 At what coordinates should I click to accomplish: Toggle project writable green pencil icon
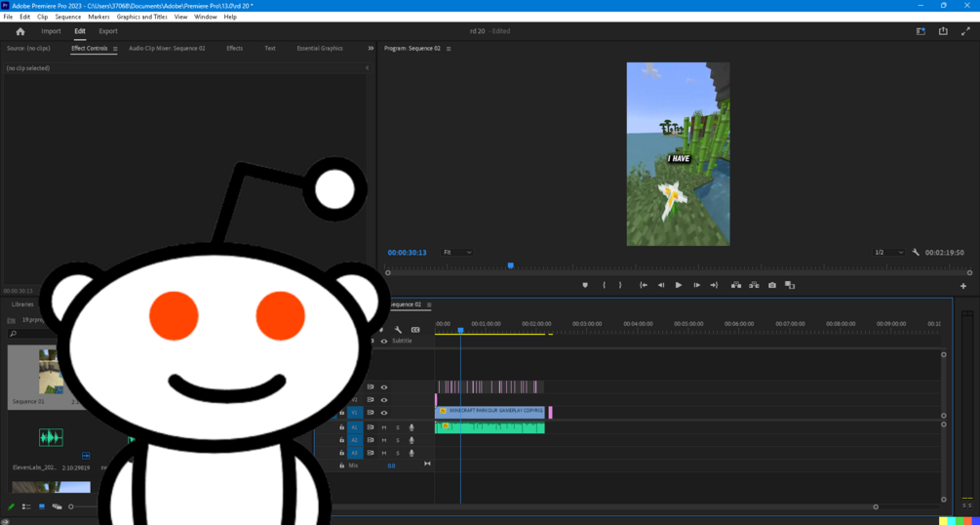point(11,506)
